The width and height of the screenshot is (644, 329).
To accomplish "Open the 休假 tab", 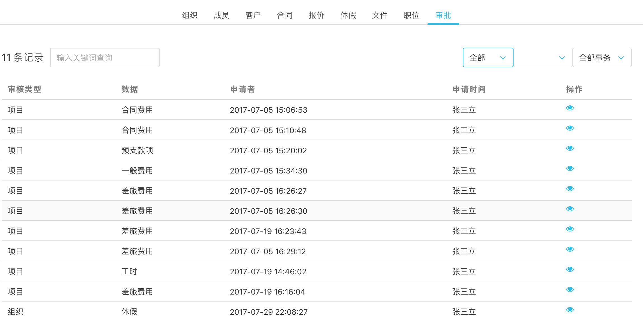I will click(348, 15).
